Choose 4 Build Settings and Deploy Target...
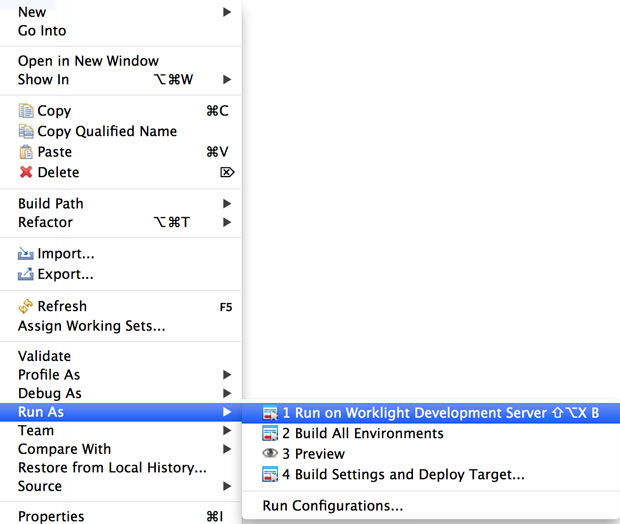 click(x=431, y=475)
